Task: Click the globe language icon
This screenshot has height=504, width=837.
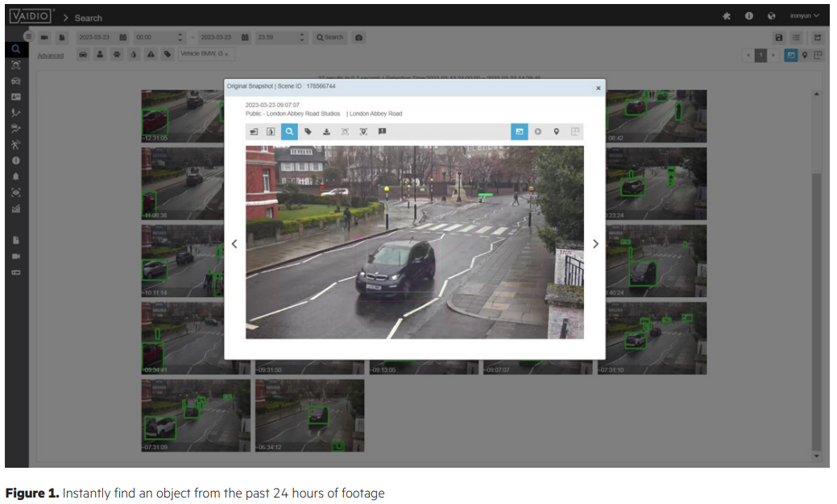Action: (x=771, y=16)
